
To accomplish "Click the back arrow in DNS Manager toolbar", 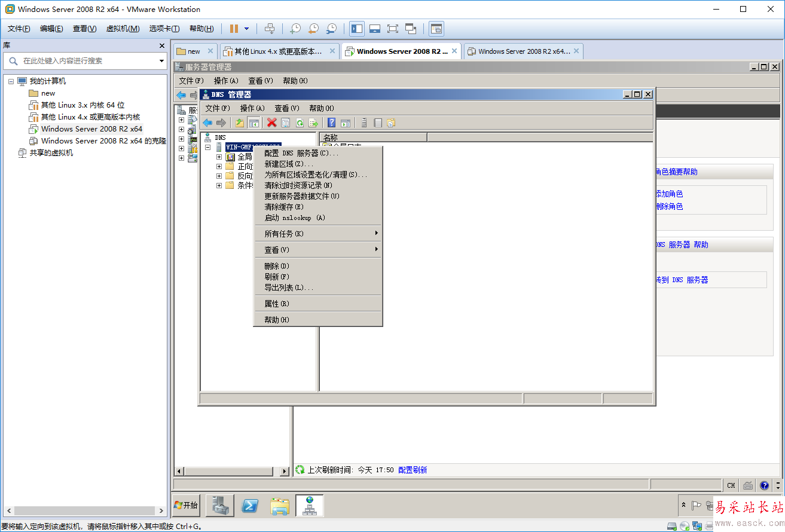I will click(x=207, y=123).
